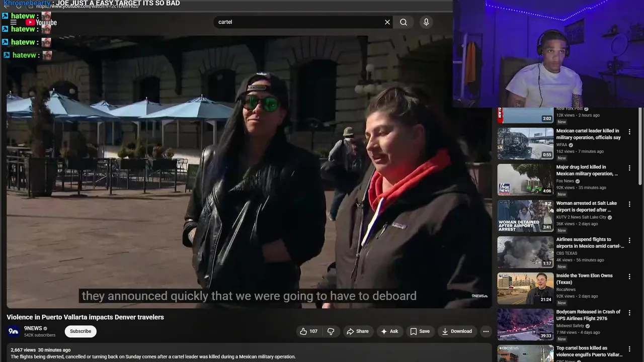
Task: Open options for 'Inside the Town Elon Owns'
Action: tap(629, 277)
